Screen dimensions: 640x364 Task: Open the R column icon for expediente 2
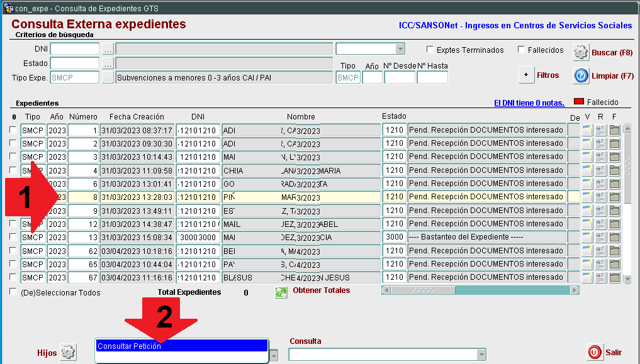coord(600,143)
